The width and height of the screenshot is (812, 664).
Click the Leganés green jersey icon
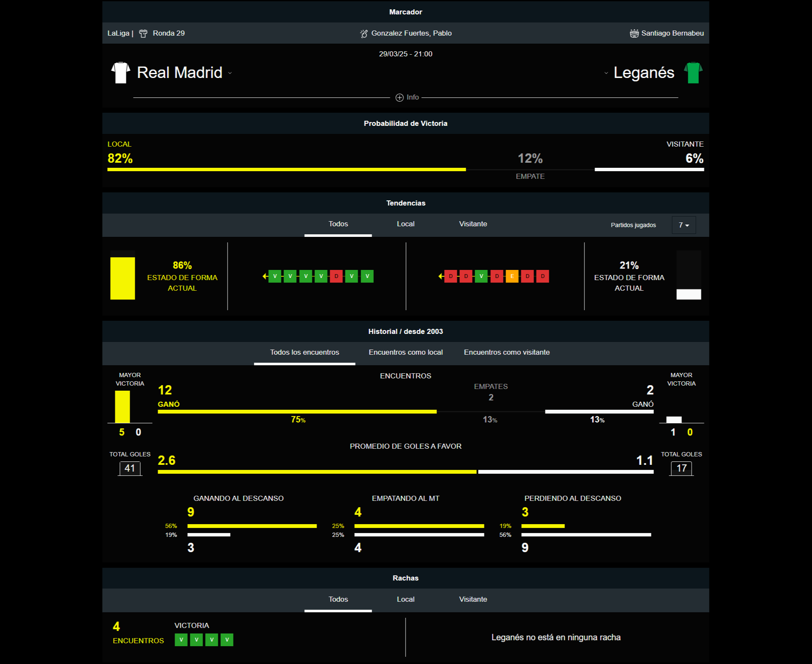[x=693, y=73]
